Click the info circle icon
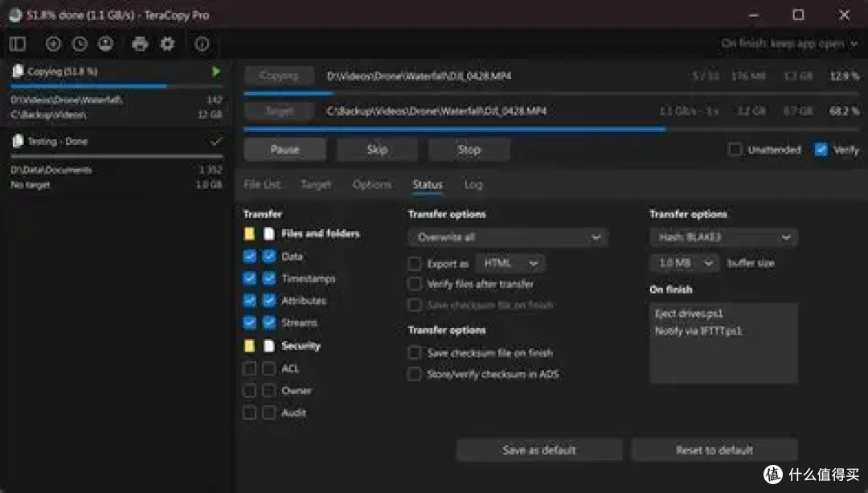The height and width of the screenshot is (493, 868). click(x=202, y=43)
